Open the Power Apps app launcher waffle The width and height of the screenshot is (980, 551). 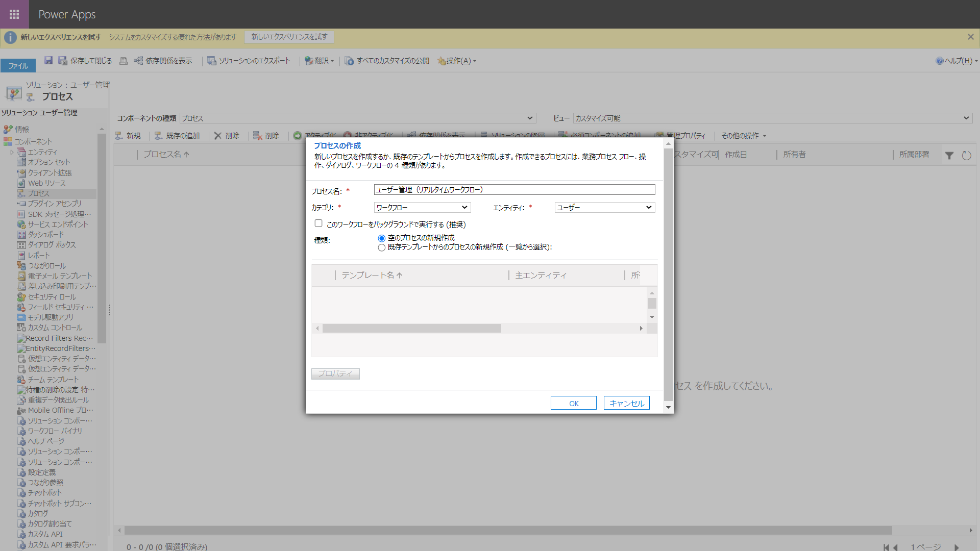[x=14, y=14]
